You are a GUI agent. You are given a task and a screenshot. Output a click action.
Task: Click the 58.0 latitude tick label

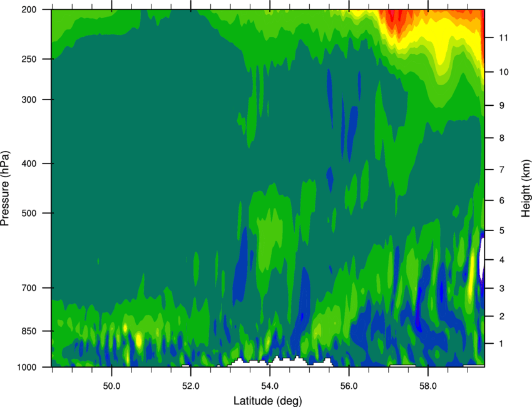[x=428, y=386]
